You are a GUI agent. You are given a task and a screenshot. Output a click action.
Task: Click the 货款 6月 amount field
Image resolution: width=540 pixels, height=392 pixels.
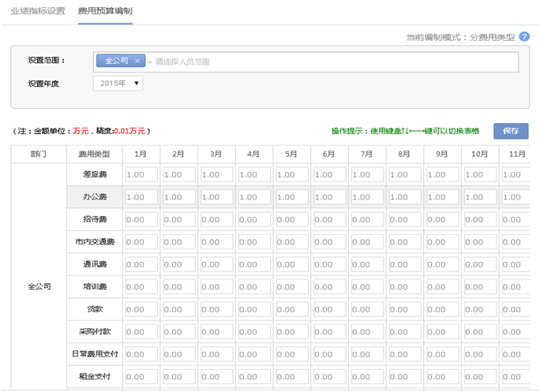tap(329, 309)
